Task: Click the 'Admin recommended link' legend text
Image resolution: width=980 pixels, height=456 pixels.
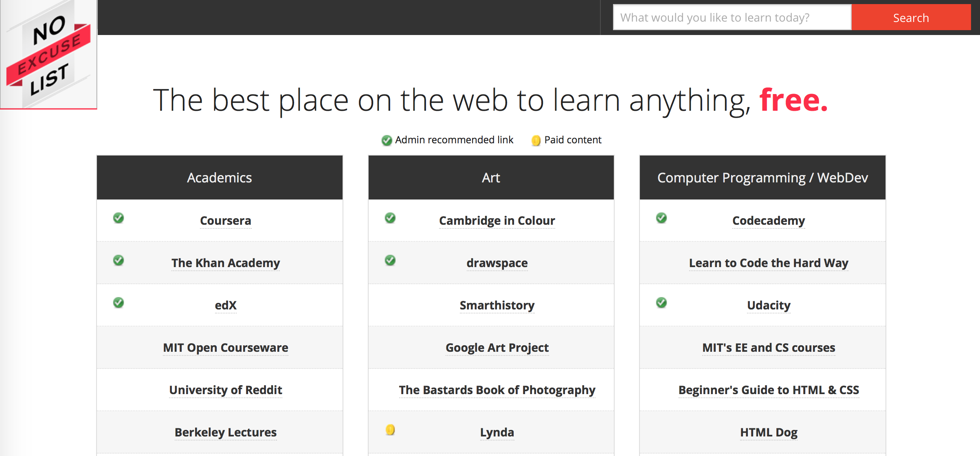Action: (x=454, y=140)
